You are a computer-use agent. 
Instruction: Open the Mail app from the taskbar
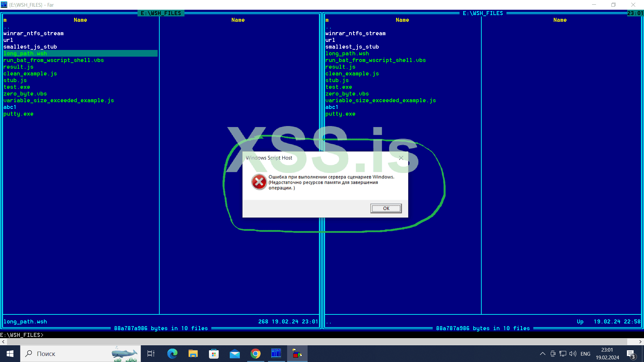235,354
